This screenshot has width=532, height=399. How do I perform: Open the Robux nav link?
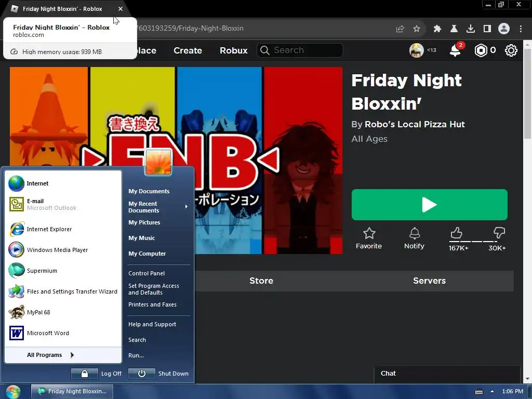[233, 50]
